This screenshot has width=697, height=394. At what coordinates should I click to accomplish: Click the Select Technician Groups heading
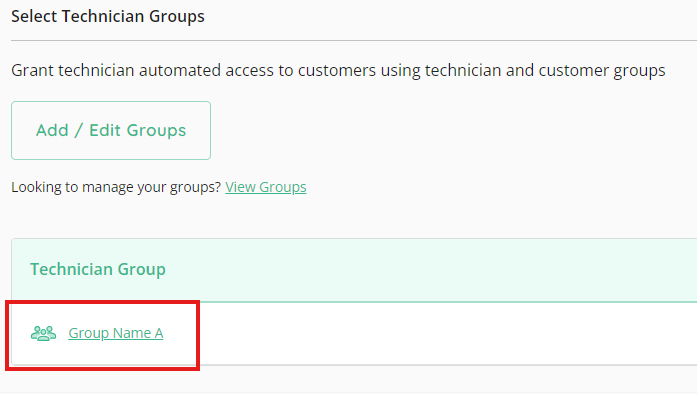(108, 16)
